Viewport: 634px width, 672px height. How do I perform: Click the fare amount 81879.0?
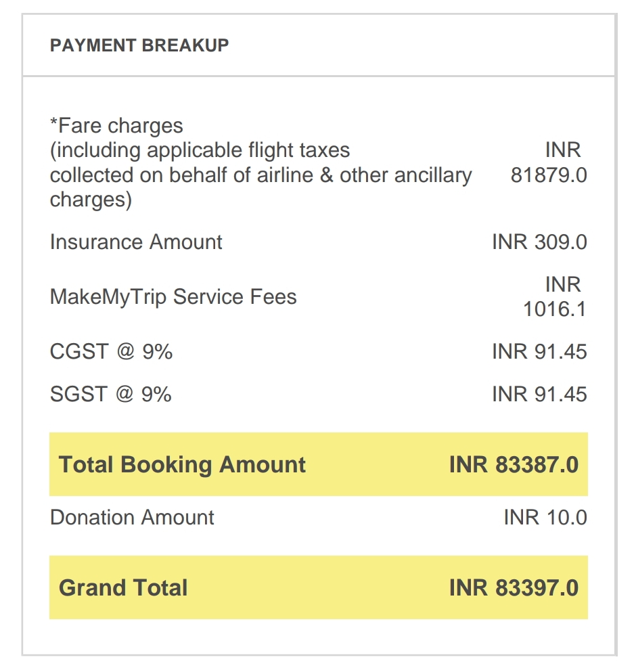point(548,175)
